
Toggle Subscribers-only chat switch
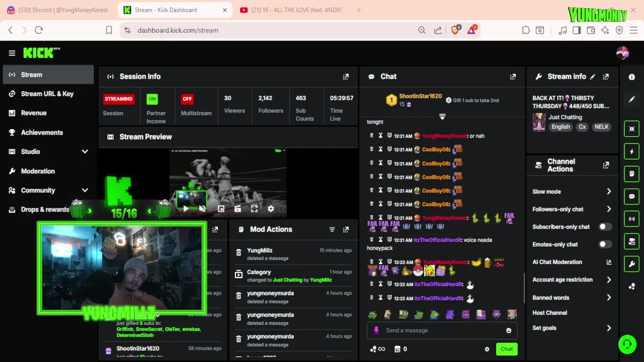point(605,227)
